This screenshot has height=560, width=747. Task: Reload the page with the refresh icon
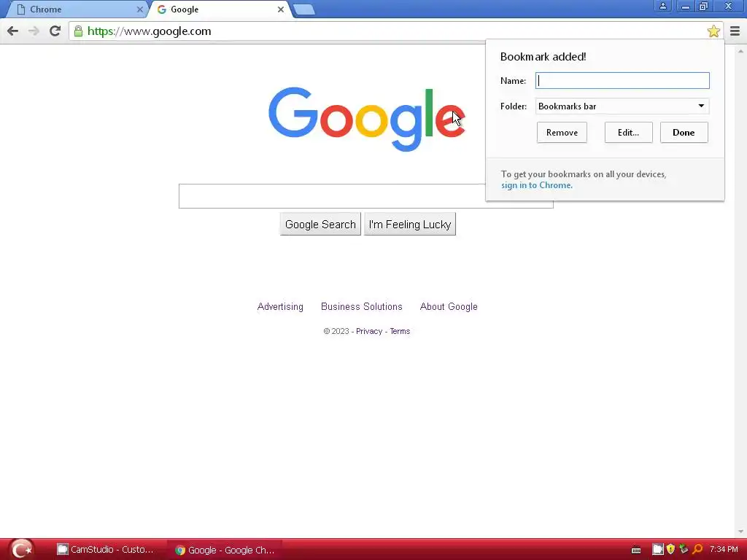(x=55, y=31)
